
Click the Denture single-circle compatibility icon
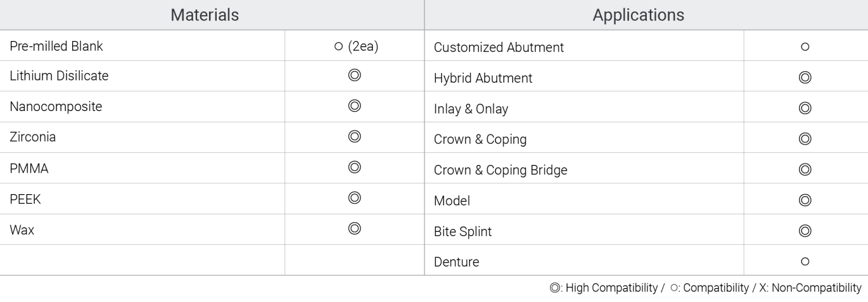pos(805,261)
